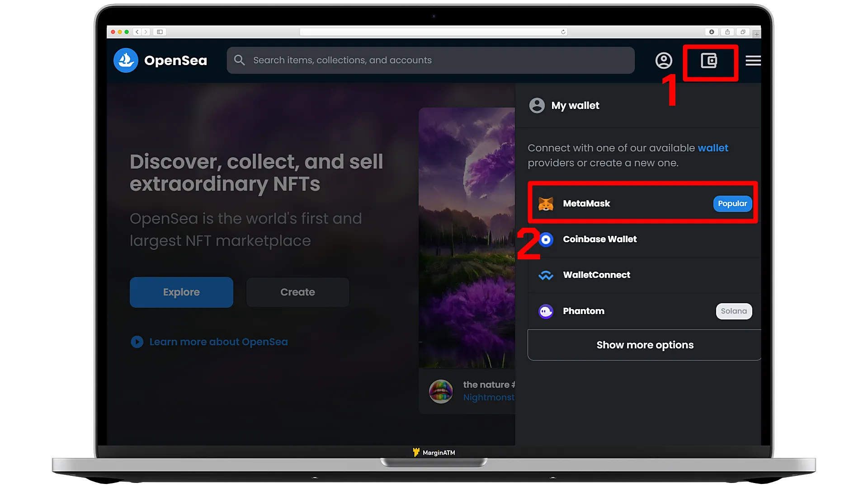Click the browser share icon
The width and height of the screenshot is (868, 488).
(727, 32)
